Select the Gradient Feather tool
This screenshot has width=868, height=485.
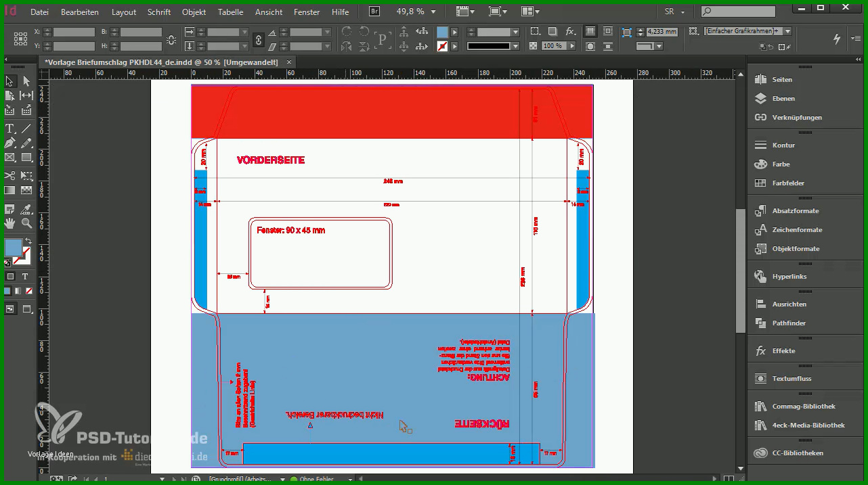tap(26, 191)
